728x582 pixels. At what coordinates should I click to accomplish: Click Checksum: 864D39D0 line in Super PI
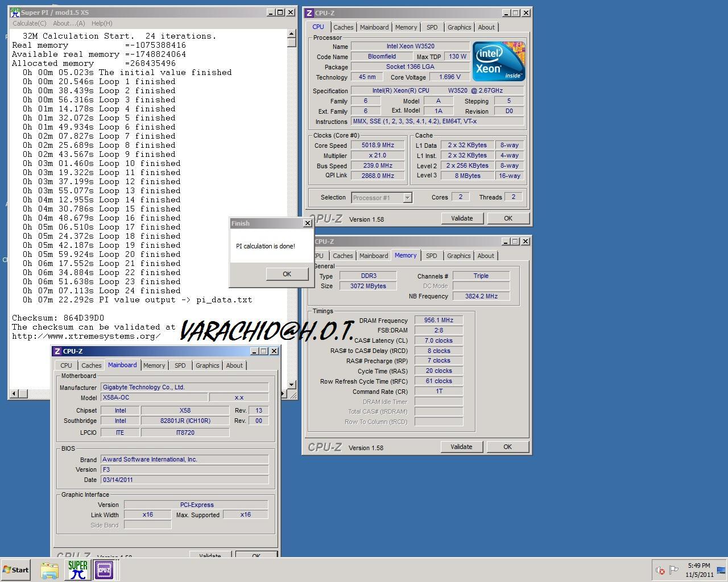point(58,318)
